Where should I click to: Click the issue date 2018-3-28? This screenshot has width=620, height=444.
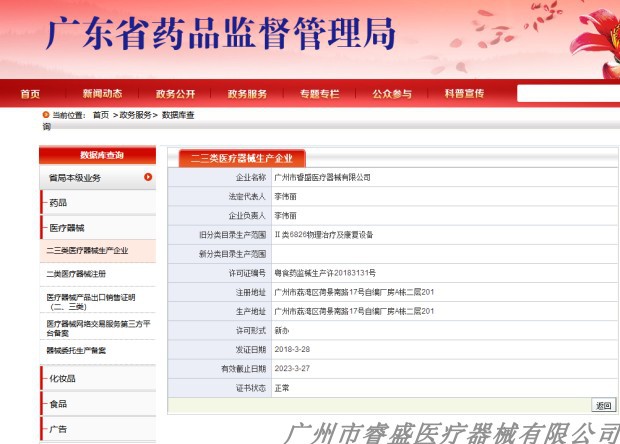click(292, 350)
